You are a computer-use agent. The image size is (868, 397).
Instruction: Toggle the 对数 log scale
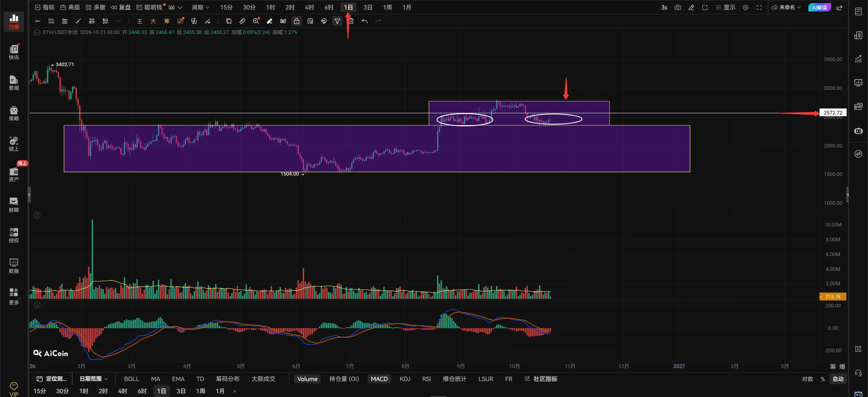click(x=807, y=379)
